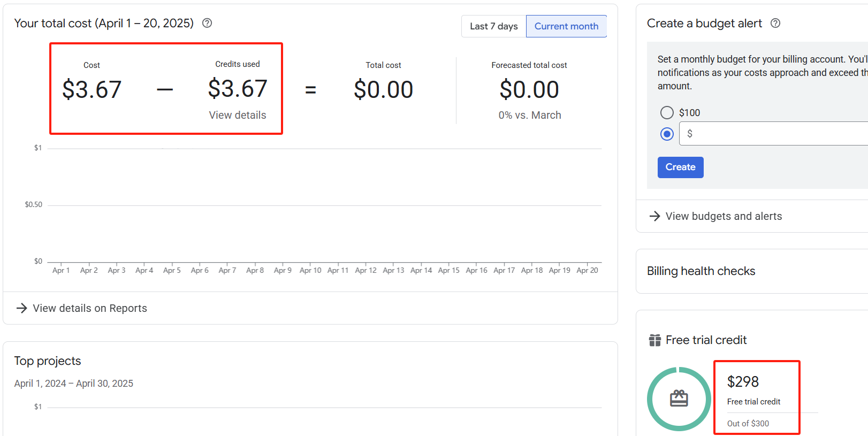The height and width of the screenshot is (436, 868).
Task: Click the $298 free trial credit amount
Action: tap(743, 381)
